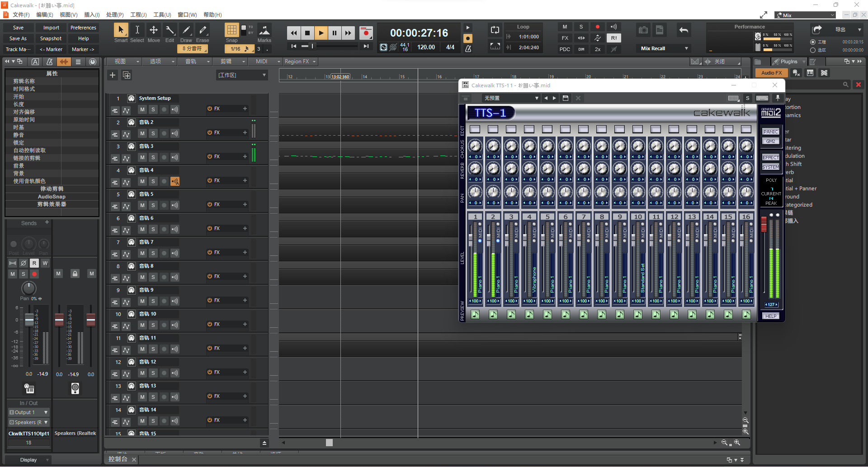This screenshot has width=868, height=467.
Task: Toggle the Loop on/off icon
Action: pyautogui.click(x=495, y=30)
